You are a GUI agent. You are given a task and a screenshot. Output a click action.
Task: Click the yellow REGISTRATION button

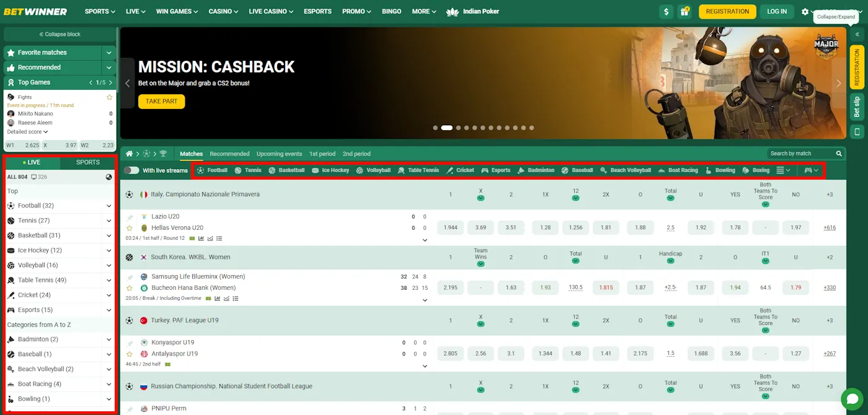point(727,11)
